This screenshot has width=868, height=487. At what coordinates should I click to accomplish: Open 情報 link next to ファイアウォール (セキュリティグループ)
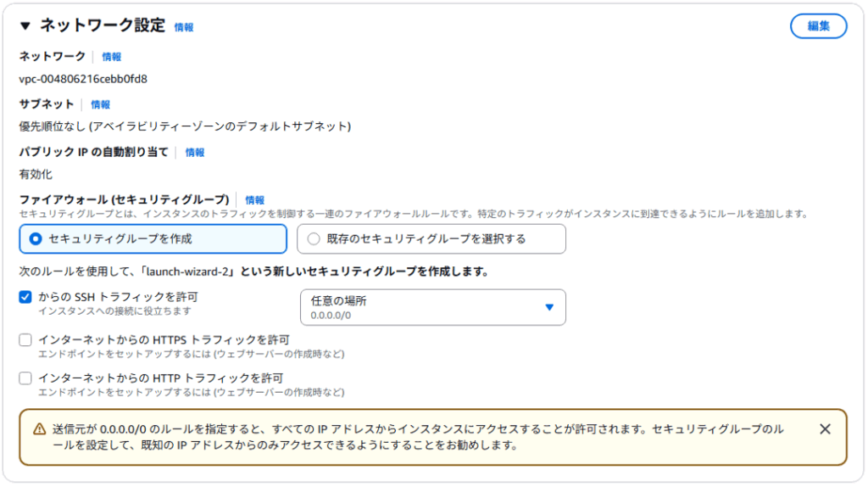coord(255,200)
